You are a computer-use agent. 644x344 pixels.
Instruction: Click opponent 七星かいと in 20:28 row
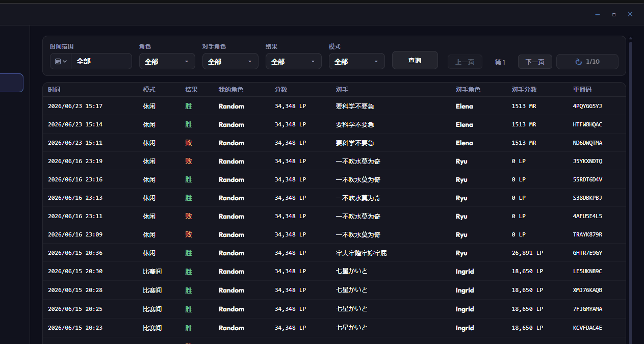tap(352, 290)
